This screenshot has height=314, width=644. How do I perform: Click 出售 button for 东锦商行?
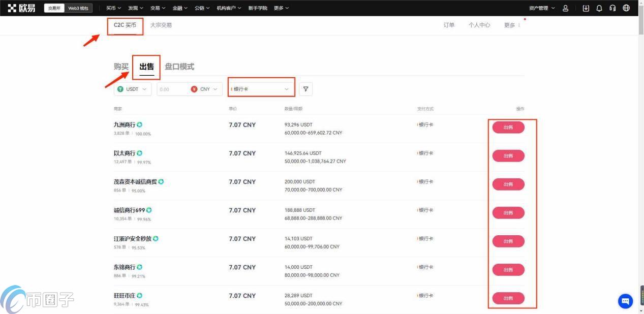click(508, 270)
